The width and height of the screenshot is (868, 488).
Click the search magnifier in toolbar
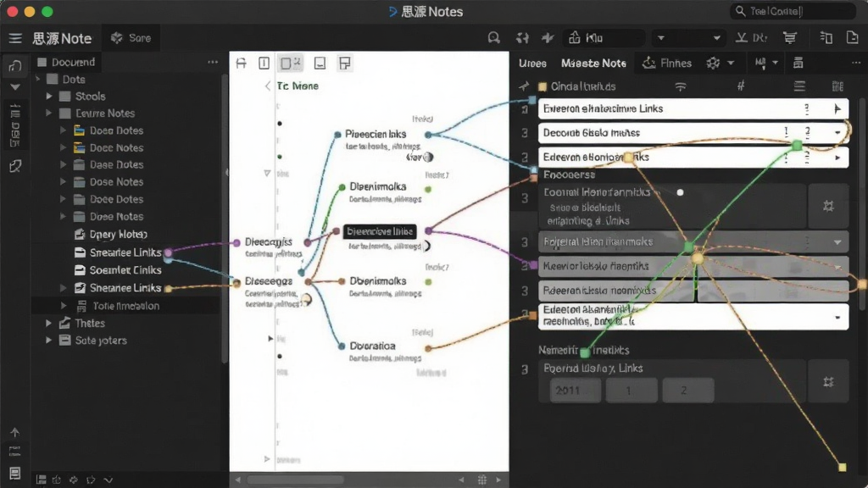click(x=494, y=37)
